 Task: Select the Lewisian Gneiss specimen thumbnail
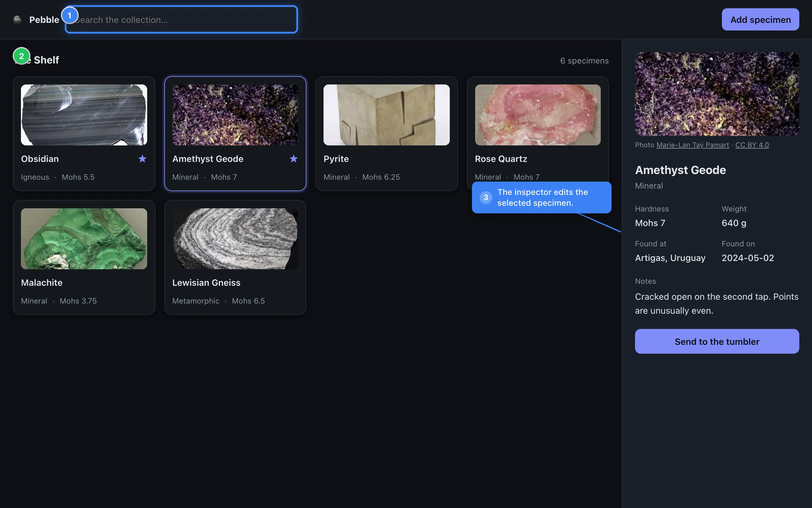coord(235,238)
